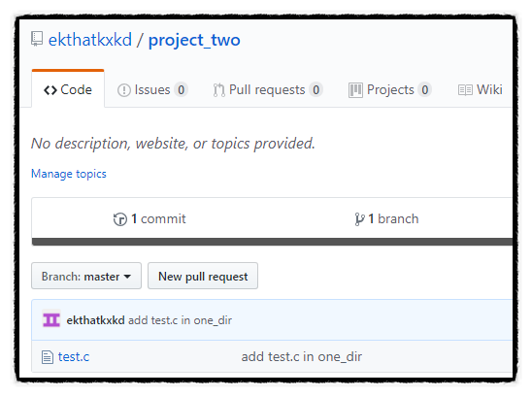Screen dimensions: 532x397
Task: Click the Pull requests merge icon
Action: (x=218, y=90)
